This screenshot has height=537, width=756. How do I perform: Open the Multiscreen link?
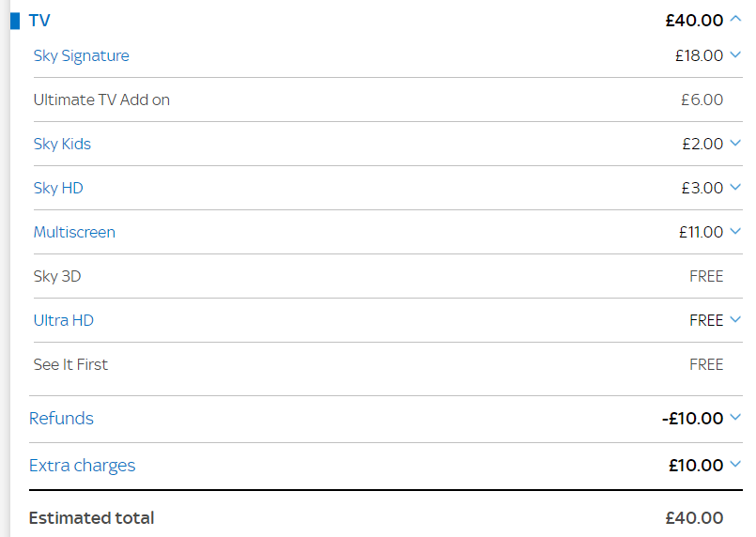(x=74, y=232)
